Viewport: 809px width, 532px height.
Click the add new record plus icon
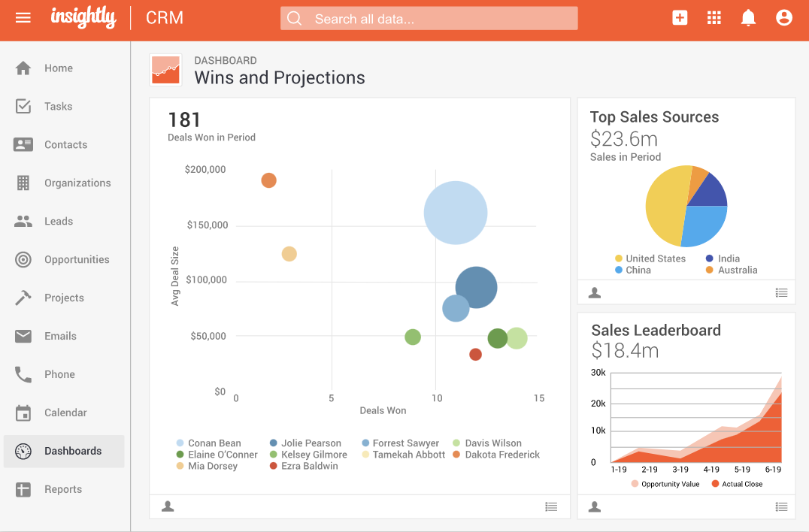point(680,17)
